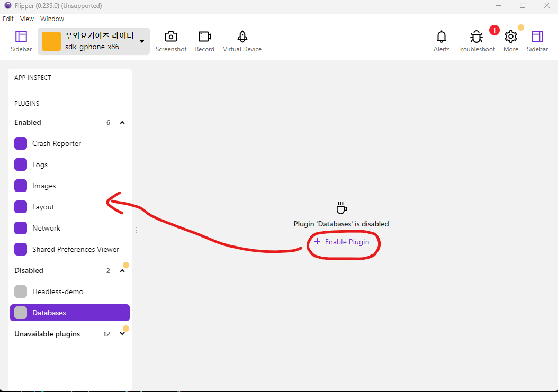
Task: Select Network plugin label
Action: pyautogui.click(x=46, y=228)
